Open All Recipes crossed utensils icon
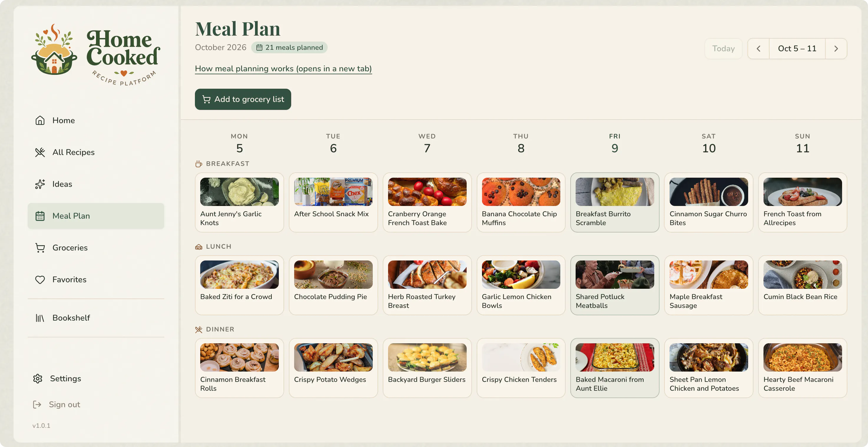Viewport: 868px width, 447px height. click(40, 152)
